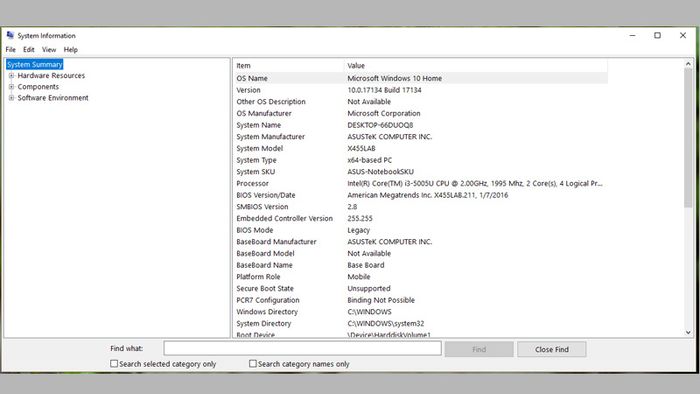Expand the Components node
The image size is (700, 394).
[x=12, y=87]
